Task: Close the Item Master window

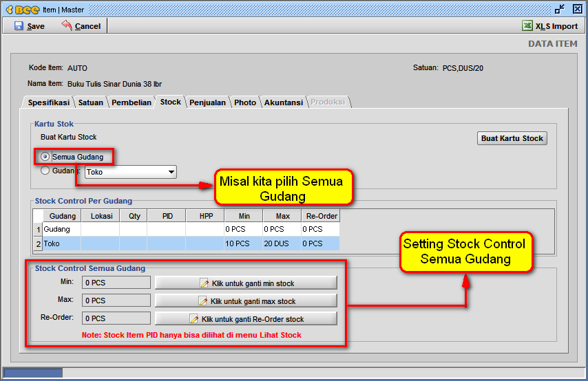Action: tap(578, 10)
